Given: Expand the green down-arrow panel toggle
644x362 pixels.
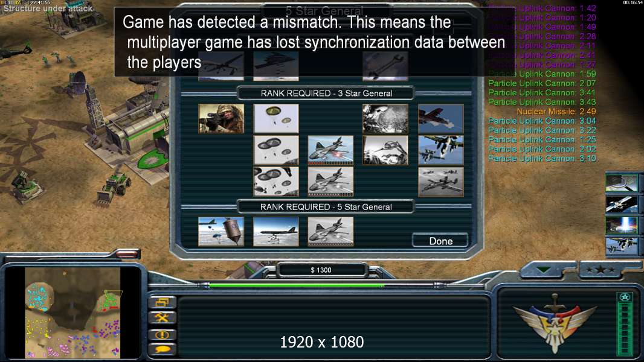Looking at the screenshot, I should click(544, 270).
